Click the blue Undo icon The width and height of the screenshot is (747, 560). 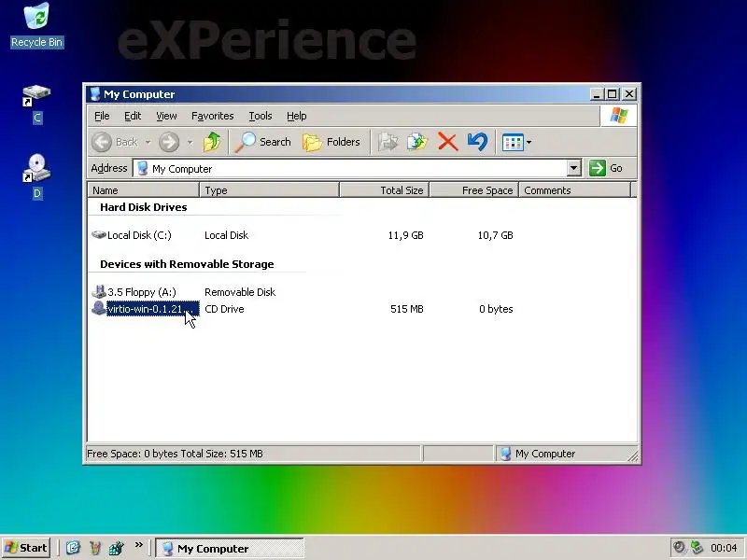(477, 142)
